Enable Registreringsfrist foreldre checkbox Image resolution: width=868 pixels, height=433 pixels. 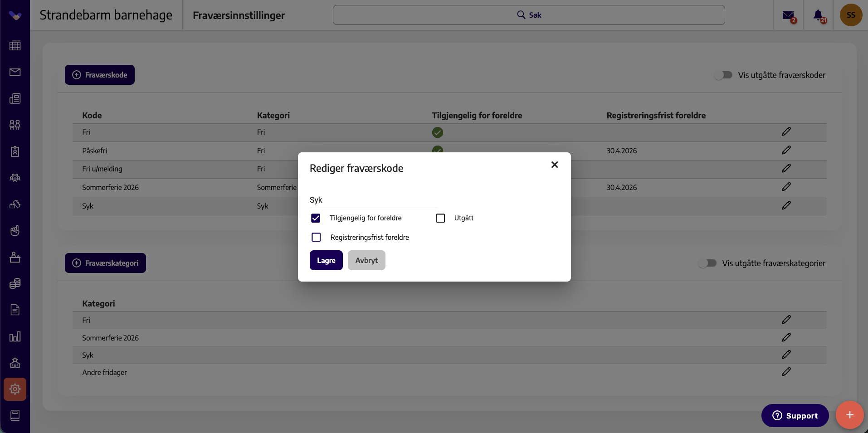pyautogui.click(x=316, y=237)
